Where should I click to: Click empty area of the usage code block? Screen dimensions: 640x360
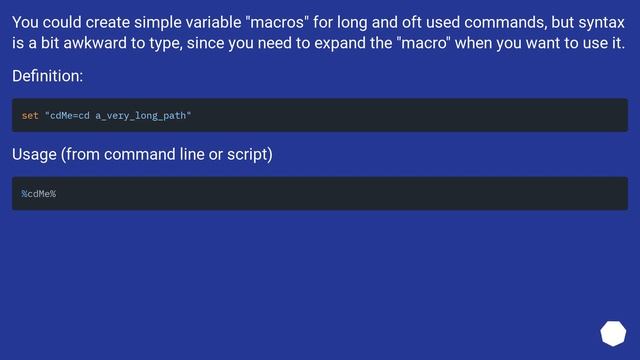(x=343, y=193)
